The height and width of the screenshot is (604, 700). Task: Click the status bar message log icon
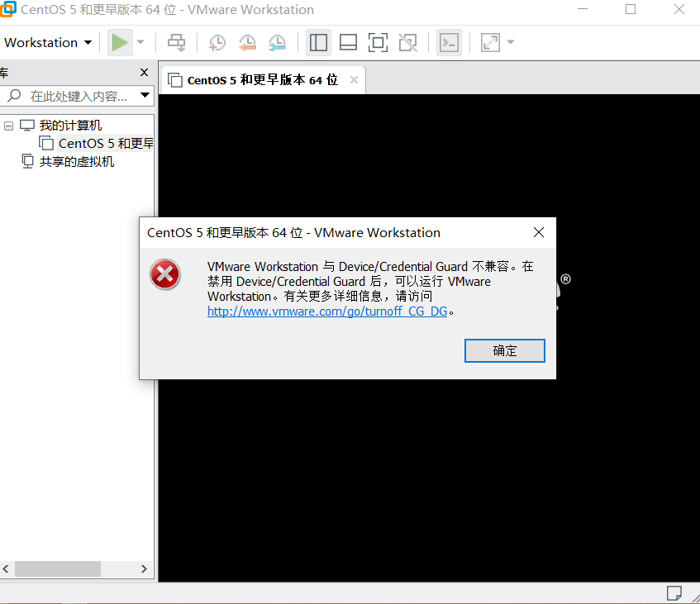pos(674,593)
